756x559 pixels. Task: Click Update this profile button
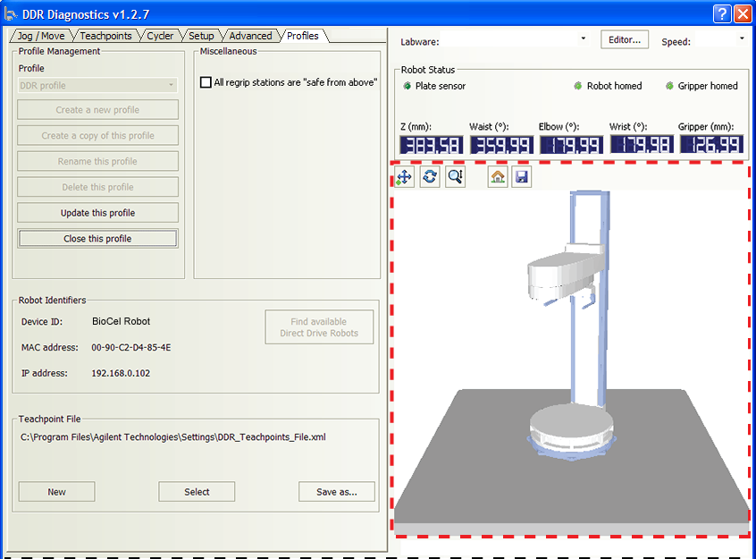click(x=98, y=213)
